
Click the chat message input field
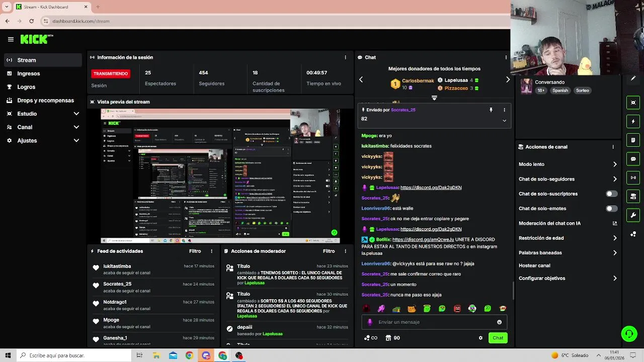[434, 322]
